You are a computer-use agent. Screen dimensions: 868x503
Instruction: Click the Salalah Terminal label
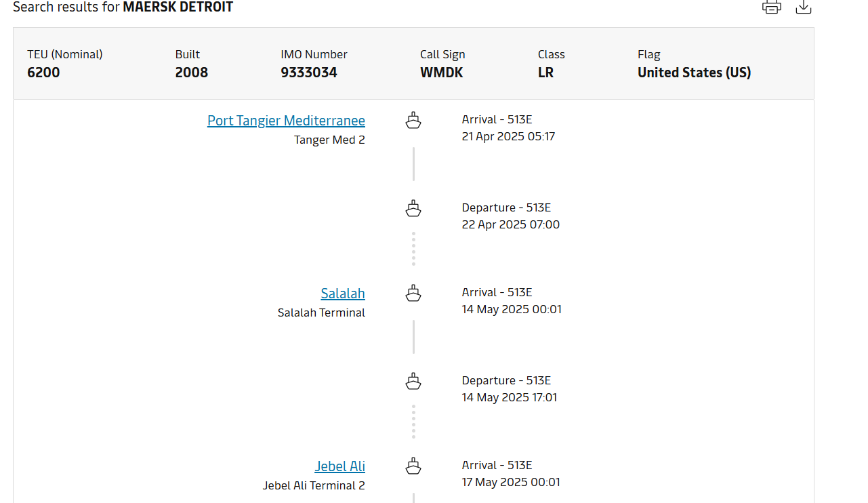tap(321, 313)
